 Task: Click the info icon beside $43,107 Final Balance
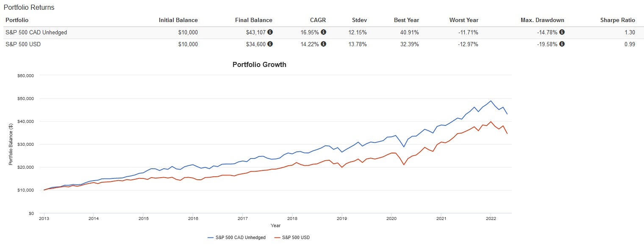[271, 32]
